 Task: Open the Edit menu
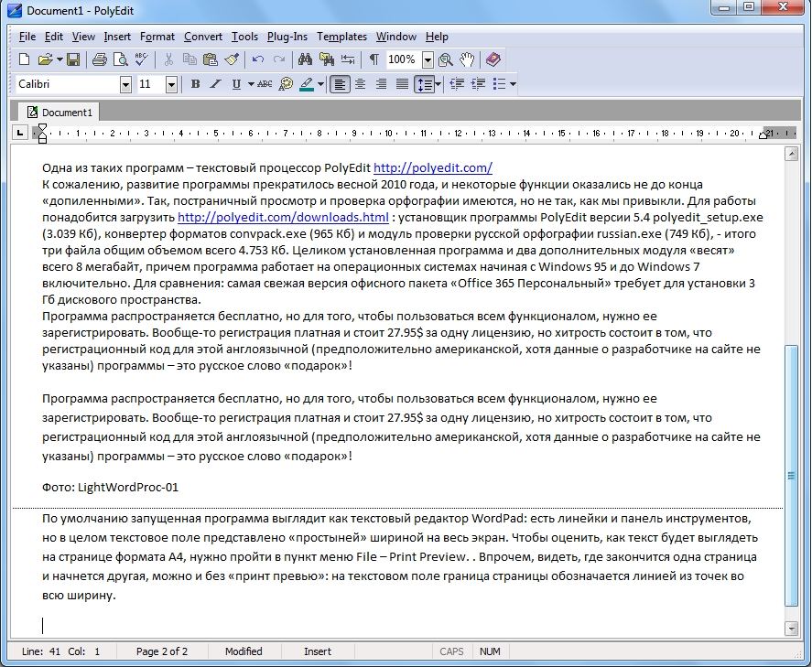point(54,37)
